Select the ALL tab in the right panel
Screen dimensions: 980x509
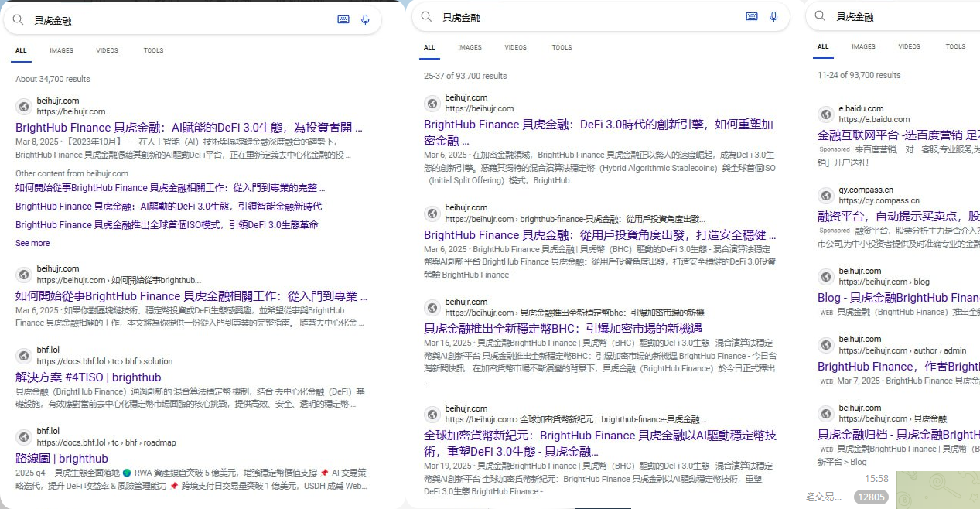coord(823,47)
